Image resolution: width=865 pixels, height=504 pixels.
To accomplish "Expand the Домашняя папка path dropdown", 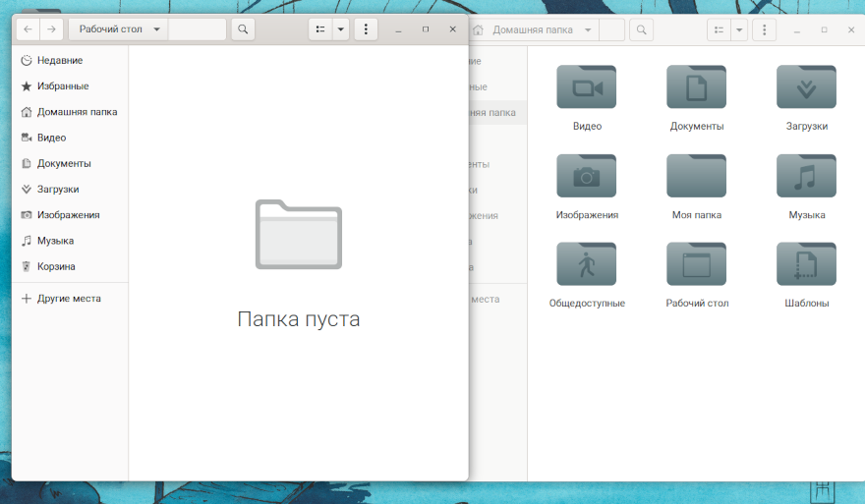I will coord(588,30).
